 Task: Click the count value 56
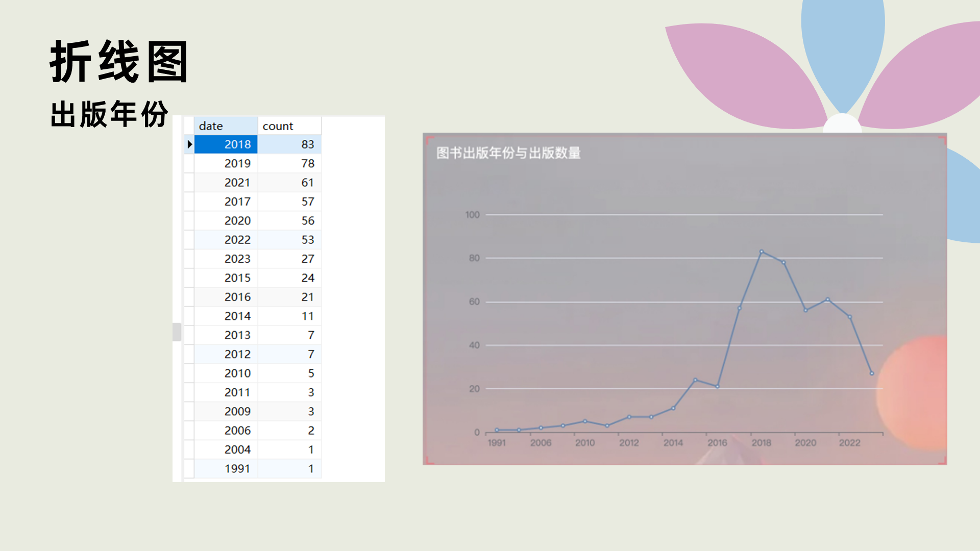[289, 220]
